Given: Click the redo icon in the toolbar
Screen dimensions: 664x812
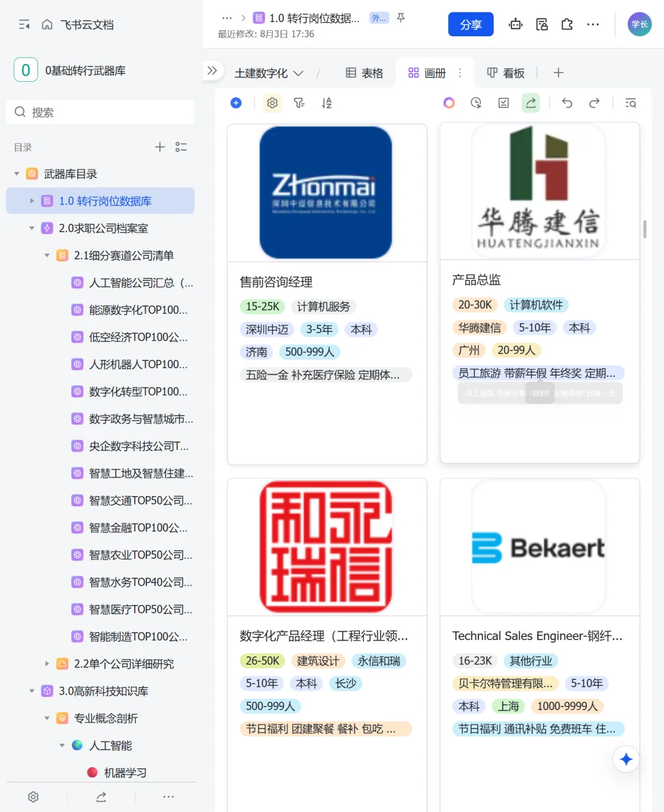Looking at the screenshot, I should [x=595, y=103].
